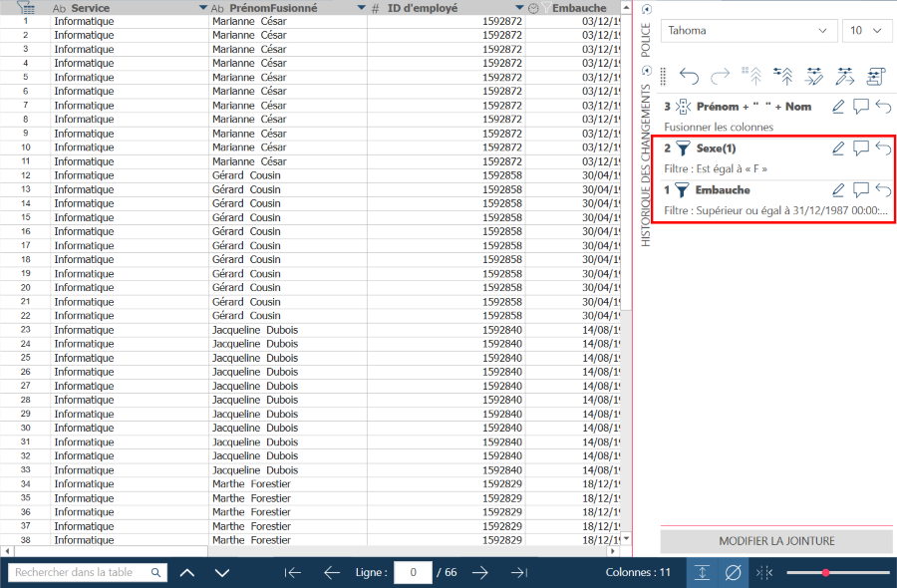Jump to the last row of the table

click(519, 572)
